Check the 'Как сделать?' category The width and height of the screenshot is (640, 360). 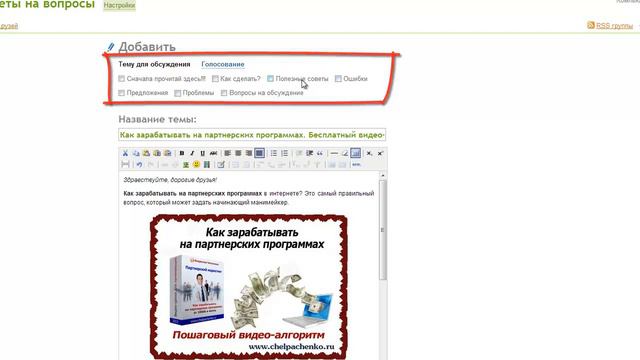click(x=215, y=79)
